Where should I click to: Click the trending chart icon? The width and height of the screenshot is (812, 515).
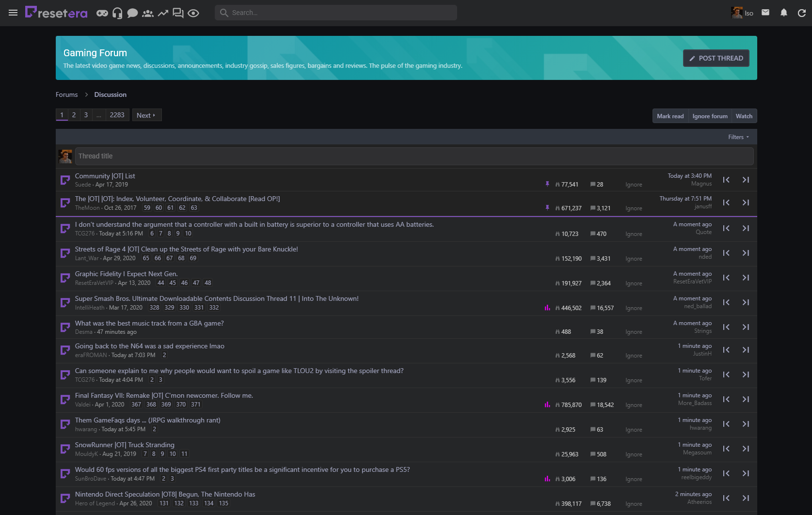163,13
